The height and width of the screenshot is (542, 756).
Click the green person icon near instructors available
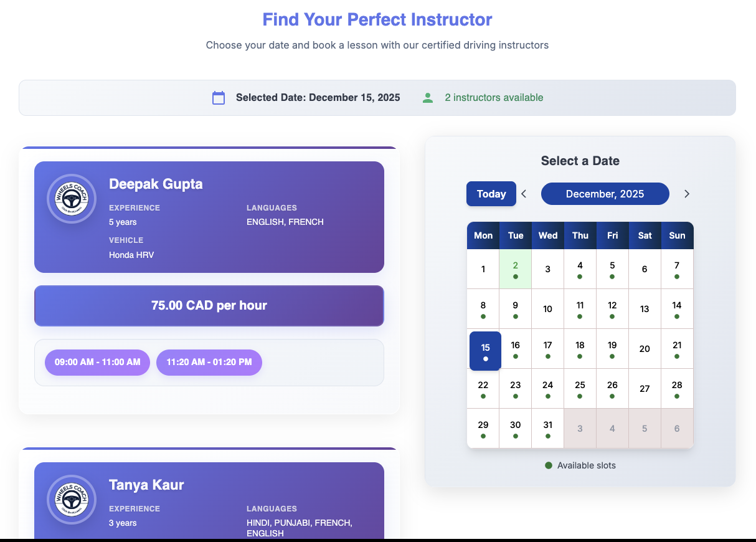[x=428, y=98]
